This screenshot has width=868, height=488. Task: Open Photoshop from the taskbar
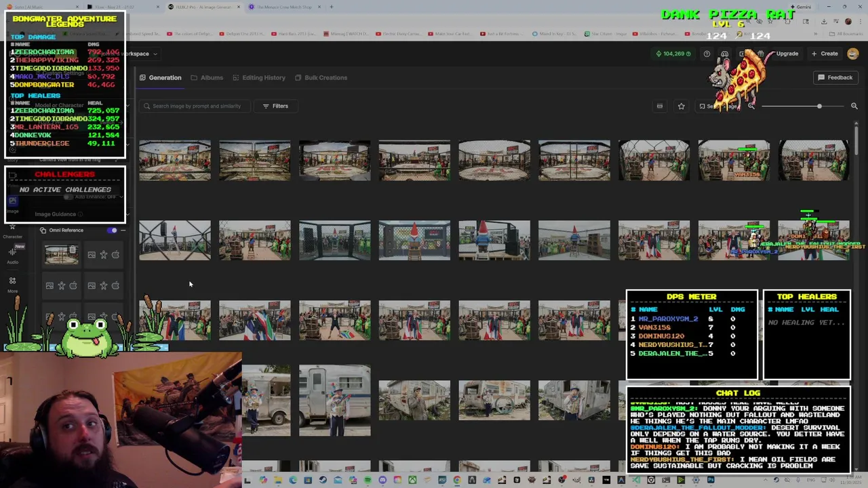tap(711, 481)
